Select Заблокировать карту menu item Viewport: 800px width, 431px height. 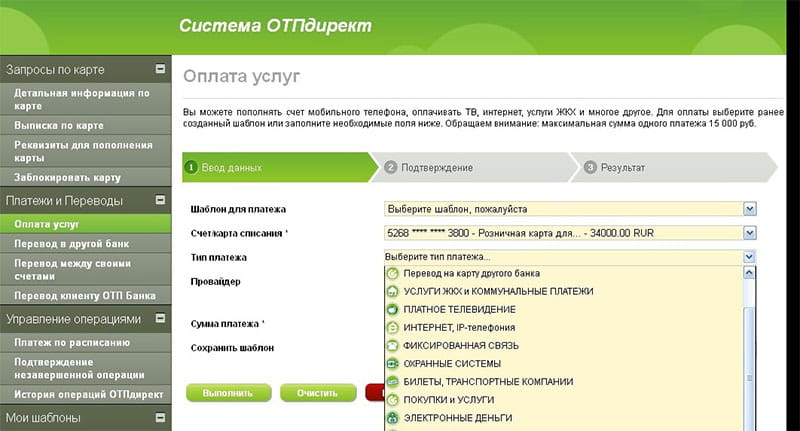tap(86, 178)
